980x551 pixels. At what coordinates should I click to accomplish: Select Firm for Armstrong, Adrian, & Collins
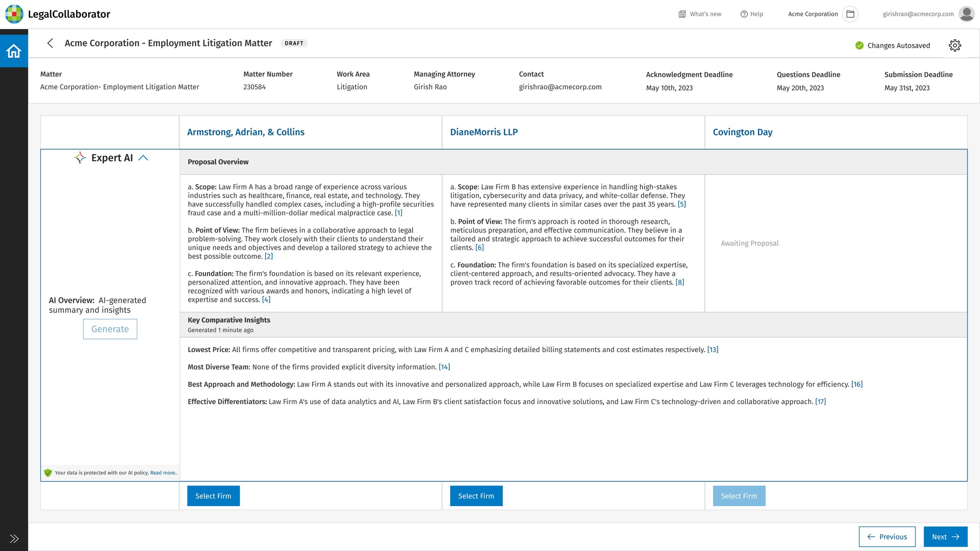pos(213,496)
